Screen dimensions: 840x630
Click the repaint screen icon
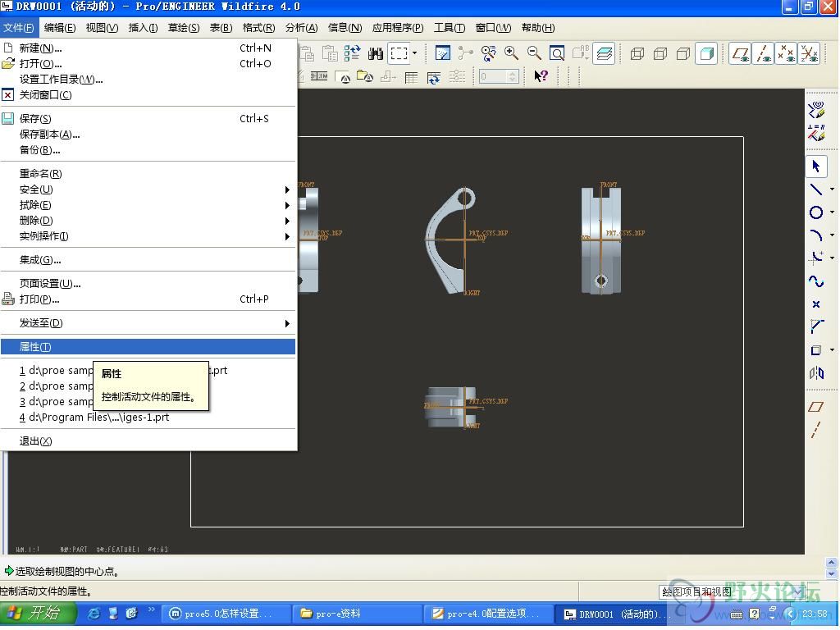click(x=443, y=53)
